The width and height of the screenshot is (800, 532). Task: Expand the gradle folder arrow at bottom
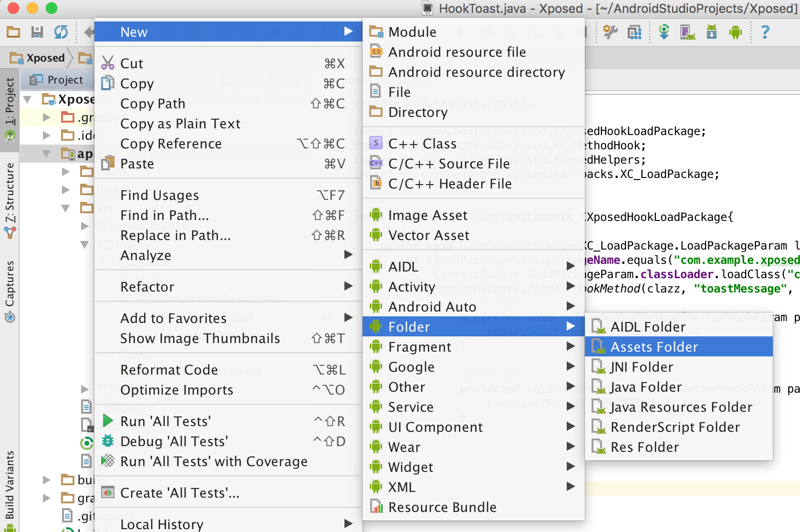click(46, 498)
